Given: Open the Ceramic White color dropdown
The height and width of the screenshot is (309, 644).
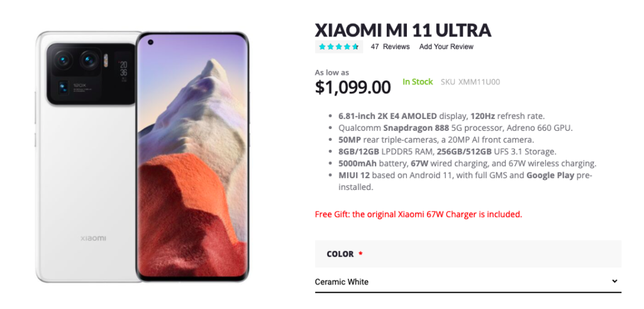Looking at the screenshot, I should click(467, 282).
